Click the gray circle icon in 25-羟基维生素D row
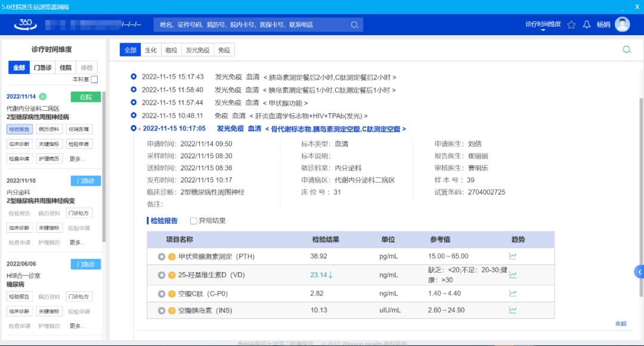The width and height of the screenshot is (644, 346). pos(162,275)
